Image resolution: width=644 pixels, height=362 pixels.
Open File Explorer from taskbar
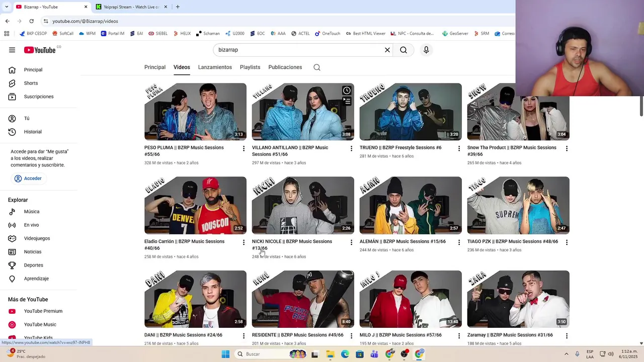(330, 354)
